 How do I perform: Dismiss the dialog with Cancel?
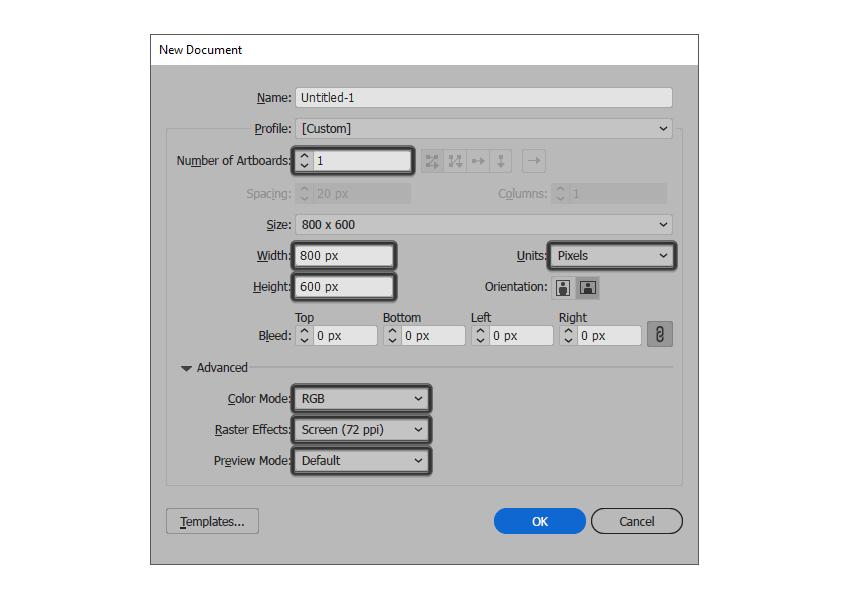[637, 521]
